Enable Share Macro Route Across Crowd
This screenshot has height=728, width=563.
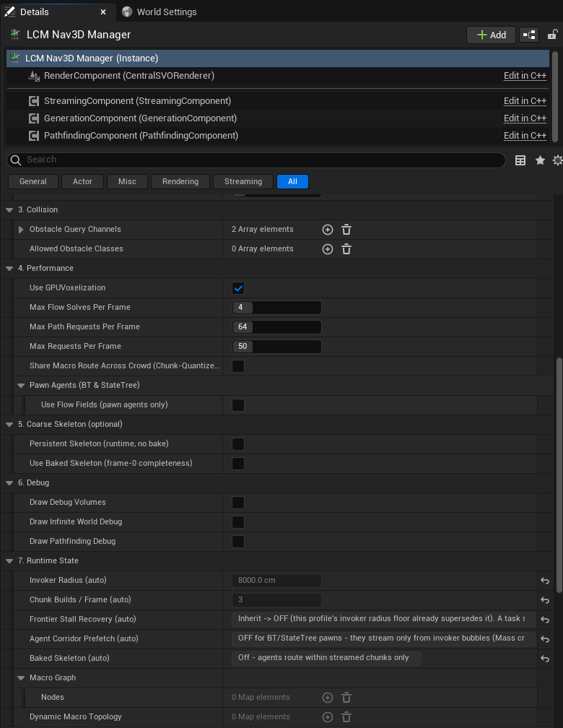coord(238,366)
